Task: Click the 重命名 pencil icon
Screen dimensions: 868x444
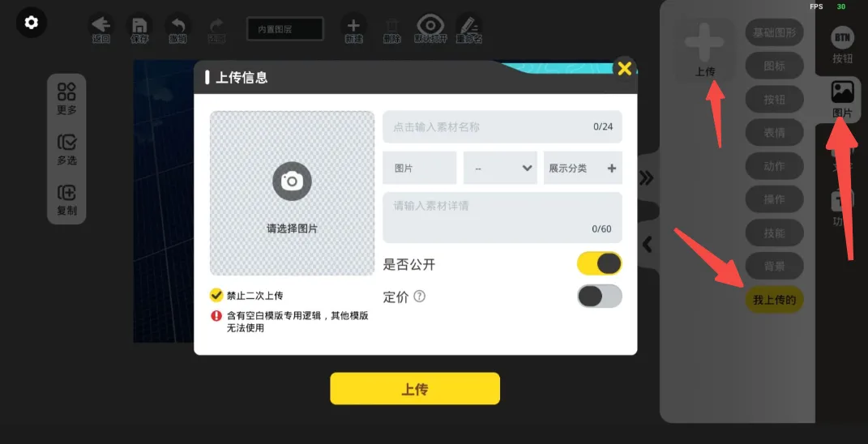Action: click(469, 25)
